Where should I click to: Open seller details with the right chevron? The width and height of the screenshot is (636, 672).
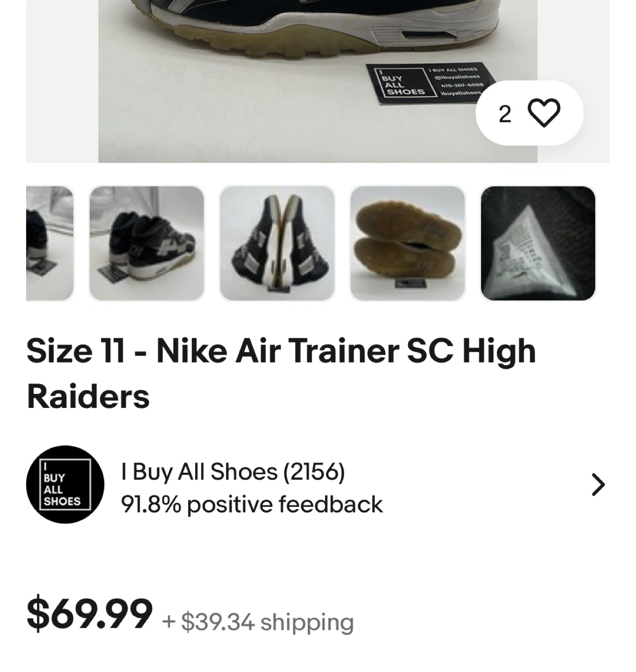click(x=598, y=484)
